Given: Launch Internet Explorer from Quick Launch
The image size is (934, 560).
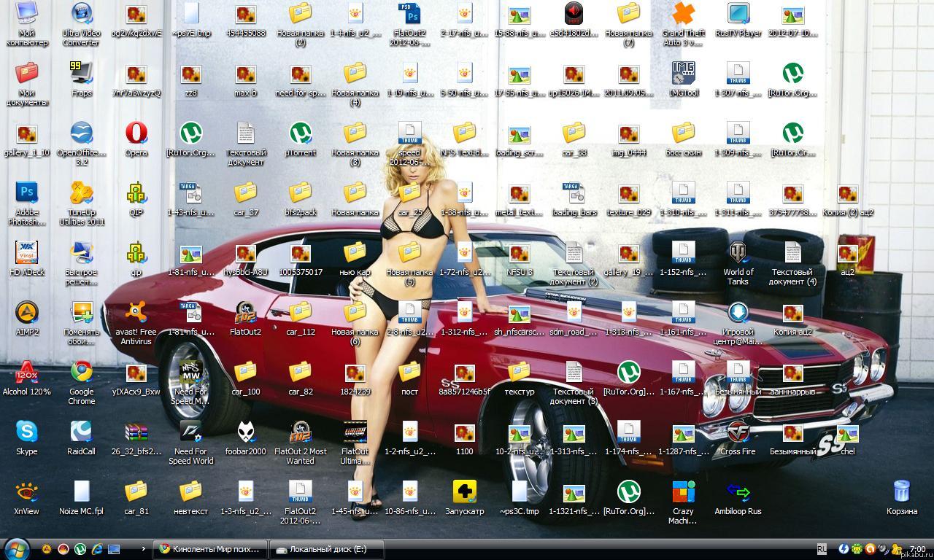Looking at the screenshot, I should pos(97,549).
